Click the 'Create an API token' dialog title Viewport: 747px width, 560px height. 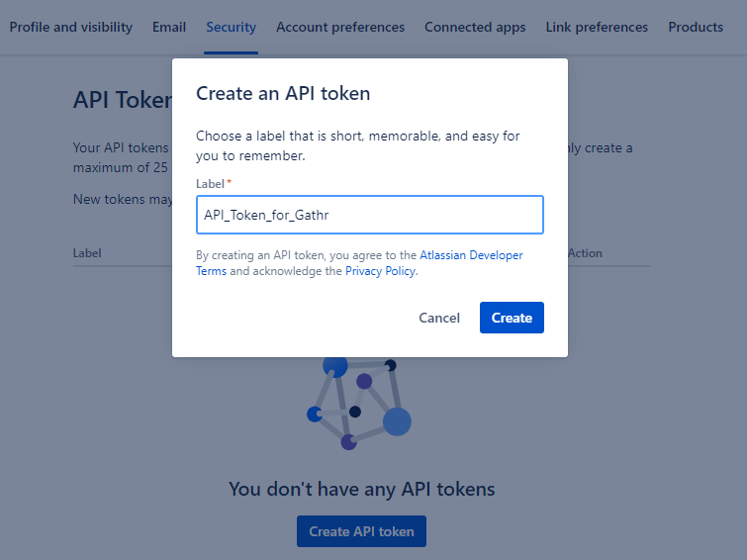click(x=283, y=94)
